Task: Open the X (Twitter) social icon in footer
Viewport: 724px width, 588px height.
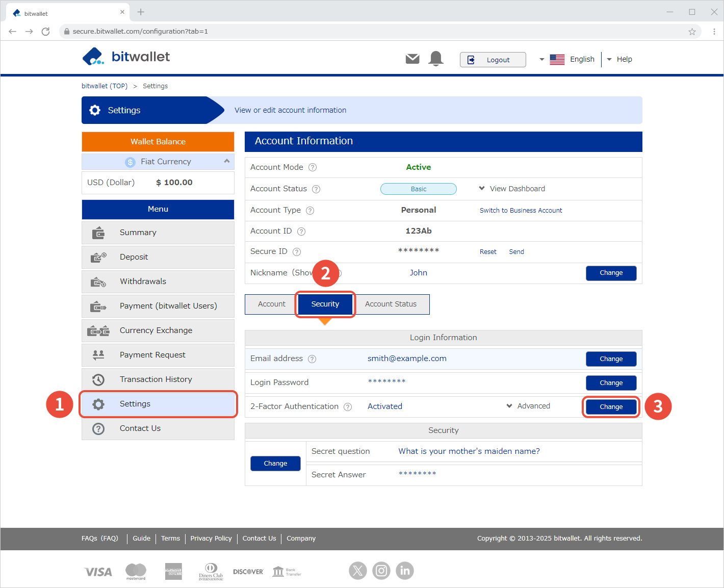Action: pyautogui.click(x=358, y=571)
